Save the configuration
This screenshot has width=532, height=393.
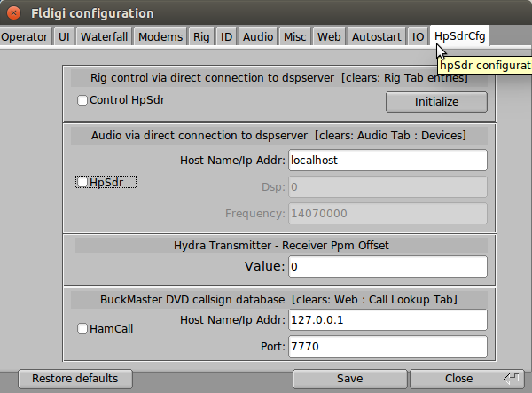coord(349,379)
